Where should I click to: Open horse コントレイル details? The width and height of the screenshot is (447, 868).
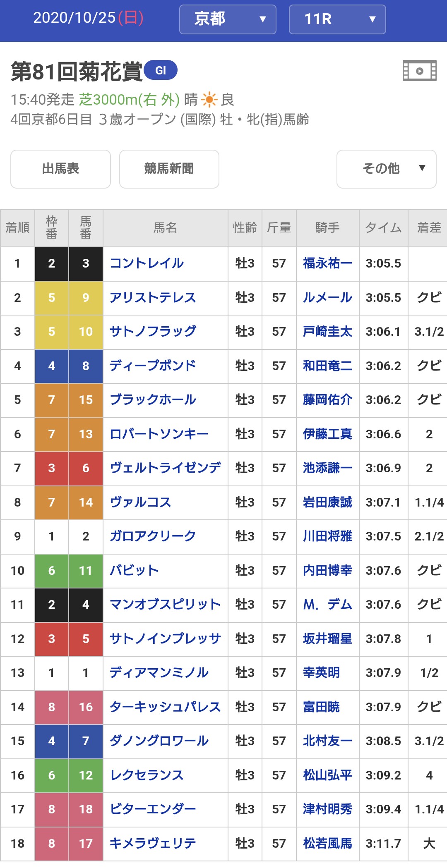tap(147, 263)
